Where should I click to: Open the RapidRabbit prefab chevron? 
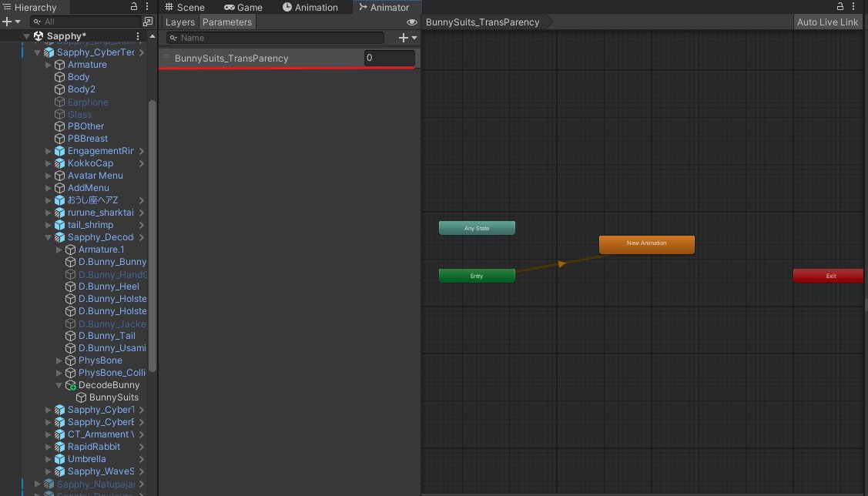point(142,447)
